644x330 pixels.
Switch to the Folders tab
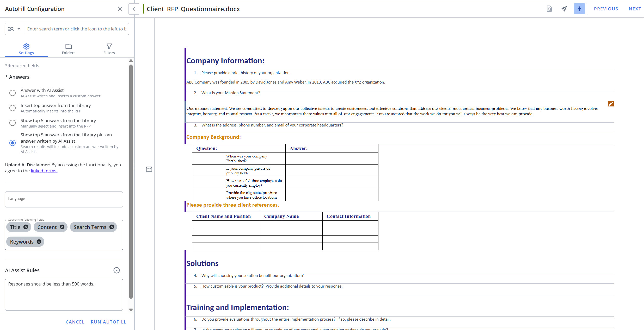(x=69, y=49)
